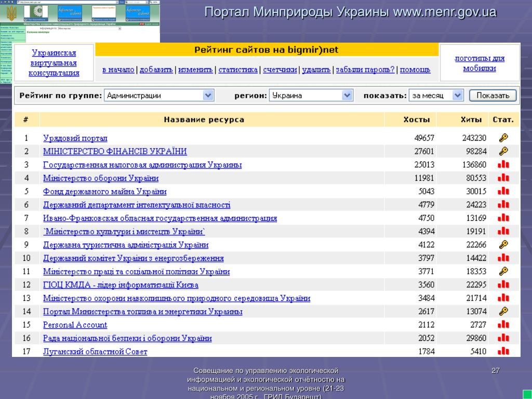532x399 pixels.
Task: Click the Показать button
Action: pyautogui.click(x=493, y=96)
